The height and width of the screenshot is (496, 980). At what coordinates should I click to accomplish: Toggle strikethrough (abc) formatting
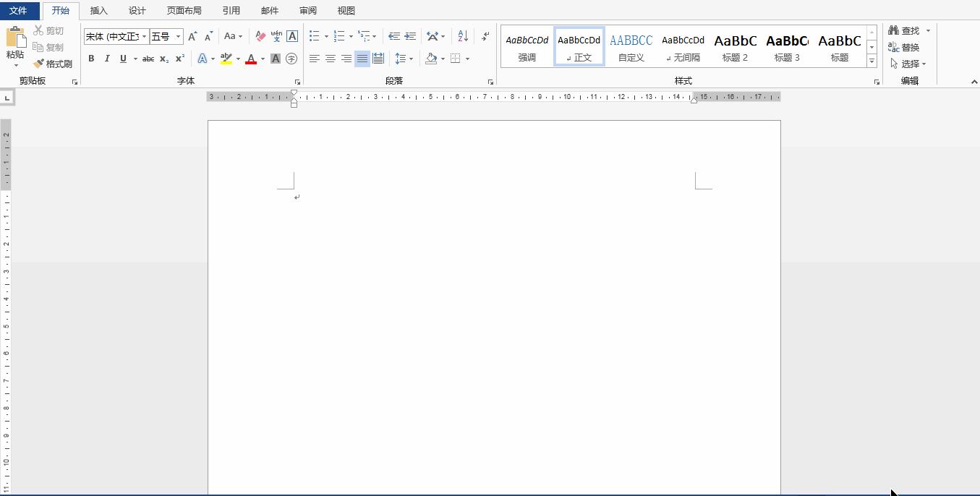(x=148, y=59)
